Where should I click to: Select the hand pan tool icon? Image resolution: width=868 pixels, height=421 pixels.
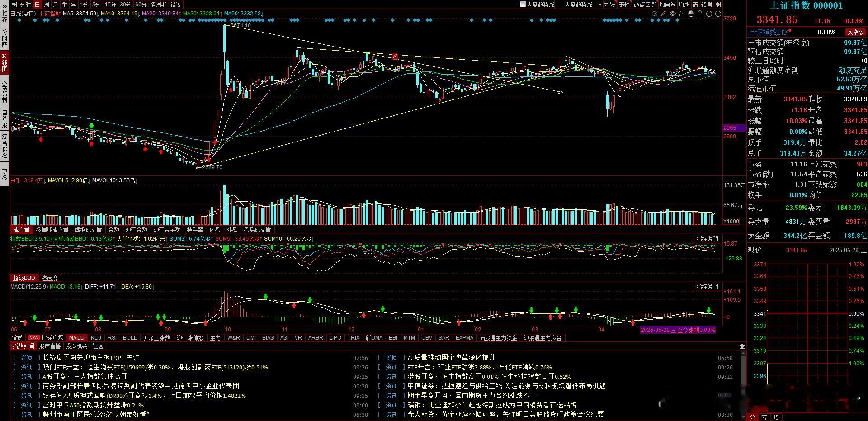691,14
